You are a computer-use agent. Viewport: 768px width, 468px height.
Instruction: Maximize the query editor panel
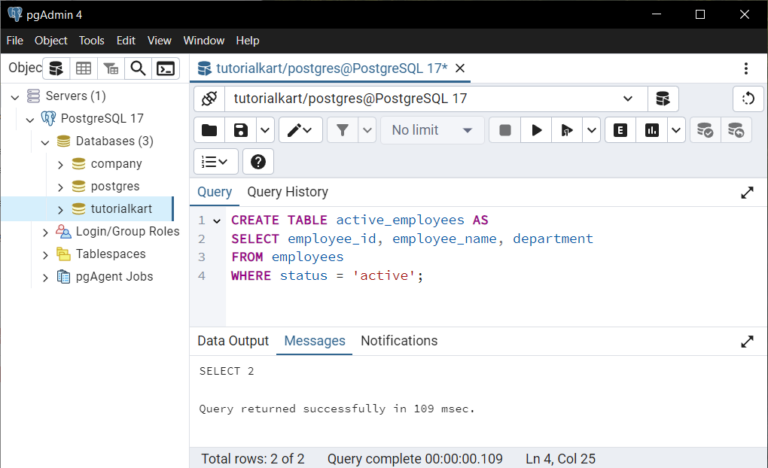[x=747, y=193]
